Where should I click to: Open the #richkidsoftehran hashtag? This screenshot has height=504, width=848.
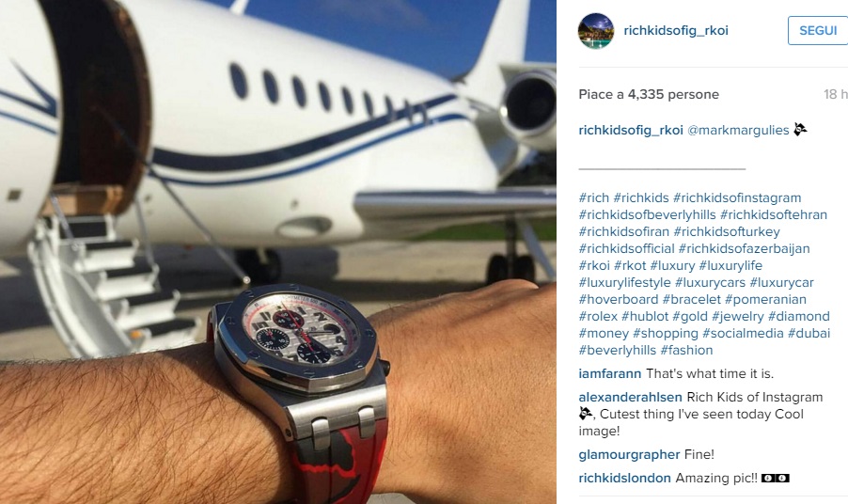[774, 214]
